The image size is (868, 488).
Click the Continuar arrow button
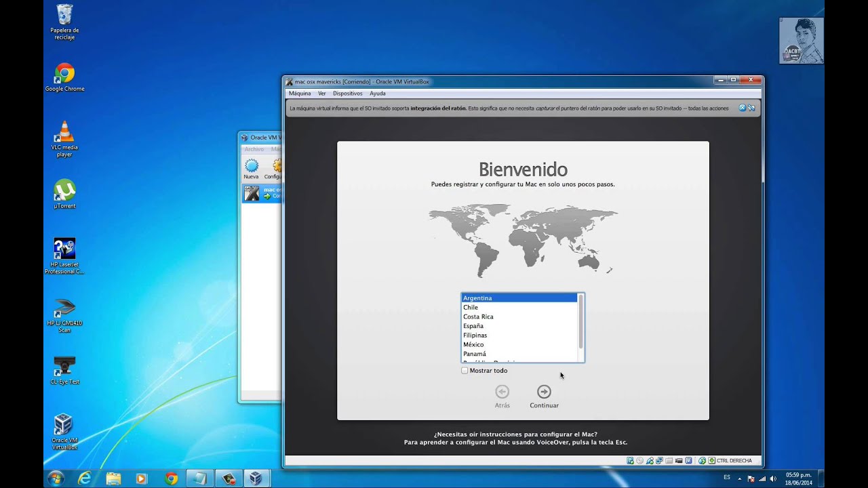pos(544,392)
